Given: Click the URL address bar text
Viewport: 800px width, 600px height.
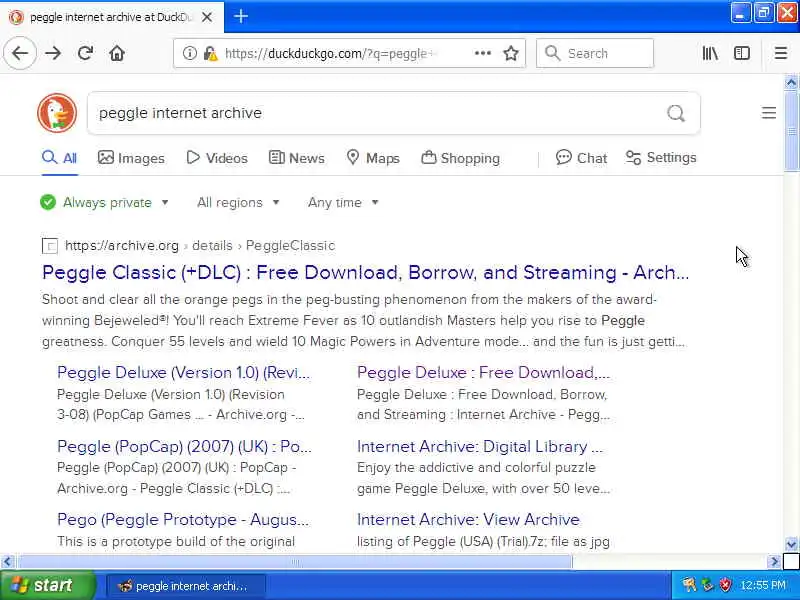Looking at the screenshot, I should coord(332,53).
